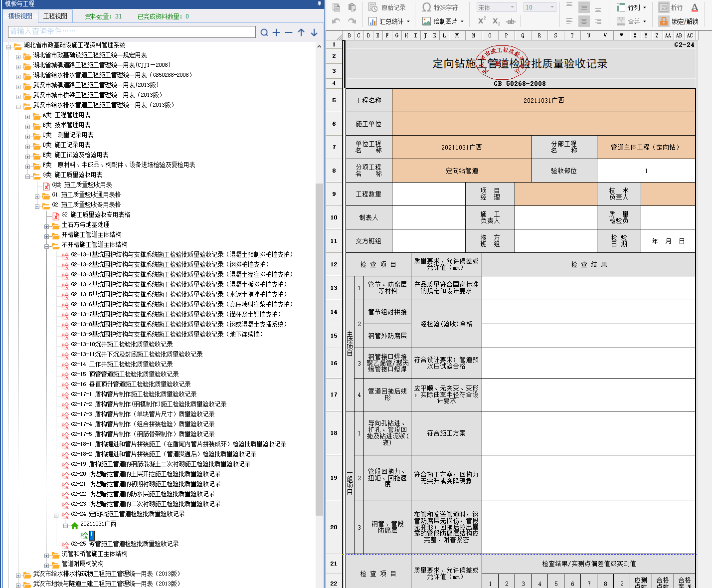Switch to 工程视图 tab

55,16
